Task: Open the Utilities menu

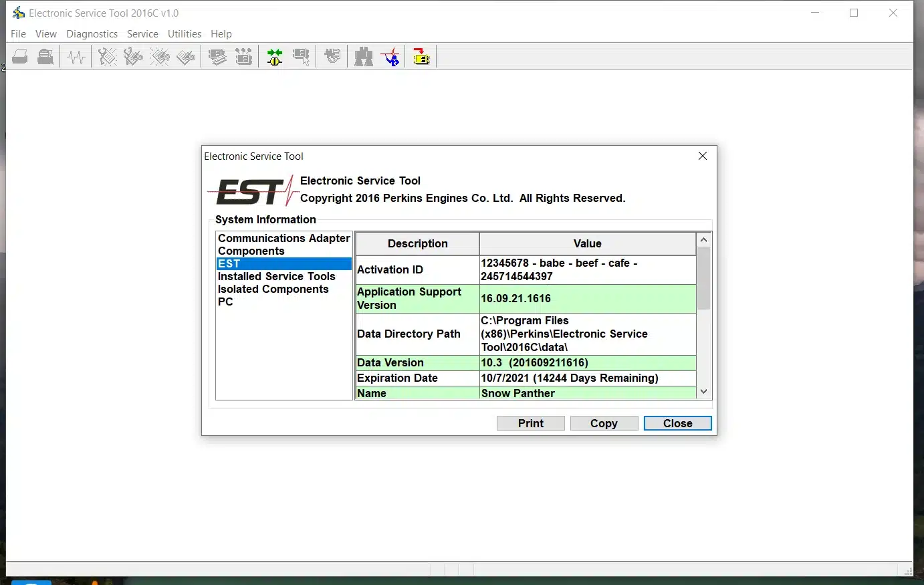Action: 184,34
